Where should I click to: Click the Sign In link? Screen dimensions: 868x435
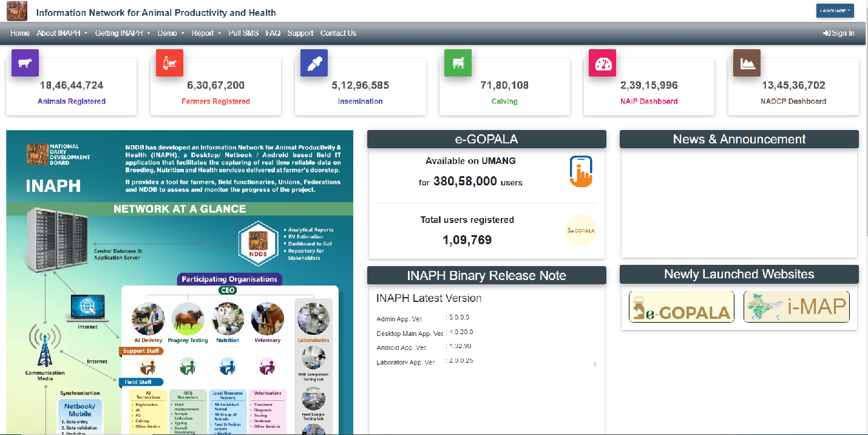(x=839, y=33)
